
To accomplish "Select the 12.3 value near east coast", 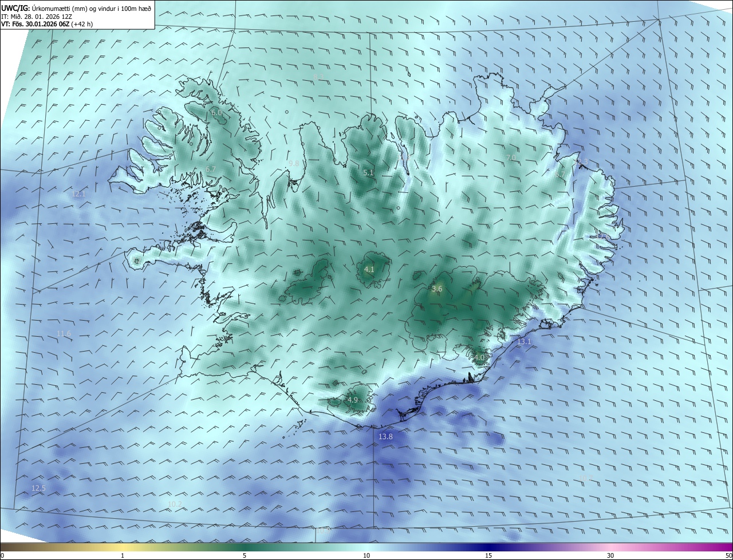I will (x=581, y=163).
